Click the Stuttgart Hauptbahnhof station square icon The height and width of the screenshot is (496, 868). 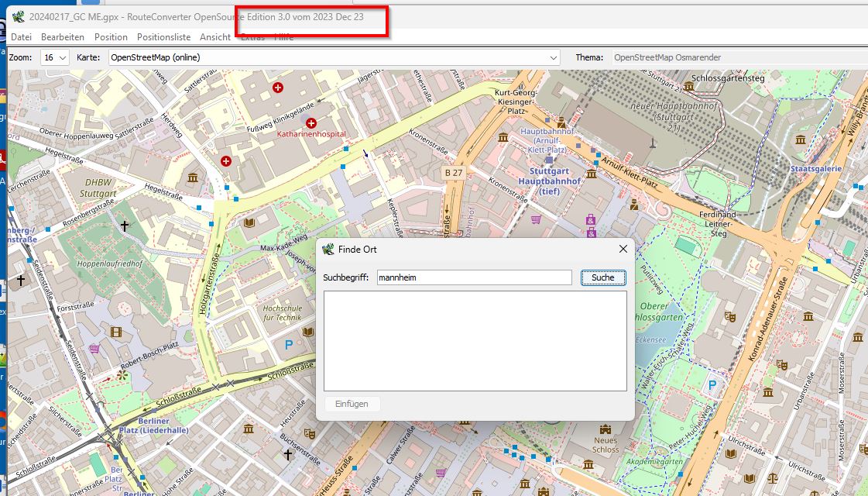pos(549,160)
